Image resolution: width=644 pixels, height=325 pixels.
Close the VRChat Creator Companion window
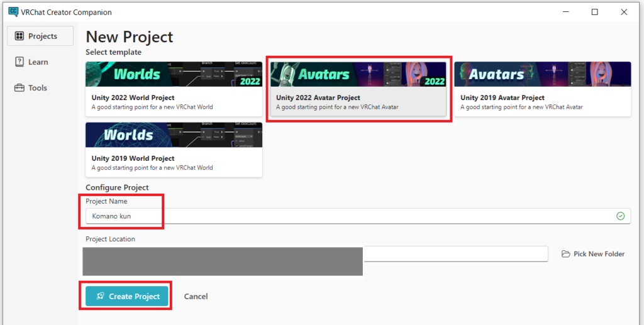point(625,13)
